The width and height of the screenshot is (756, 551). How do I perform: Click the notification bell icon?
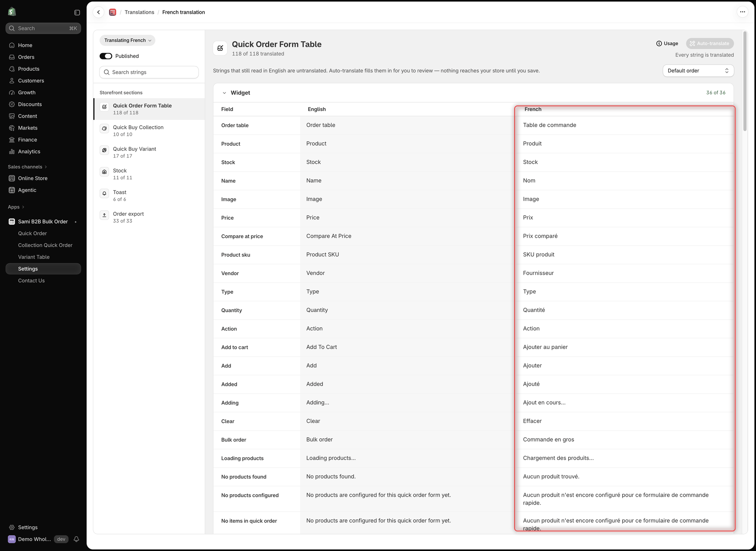[x=76, y=539]
